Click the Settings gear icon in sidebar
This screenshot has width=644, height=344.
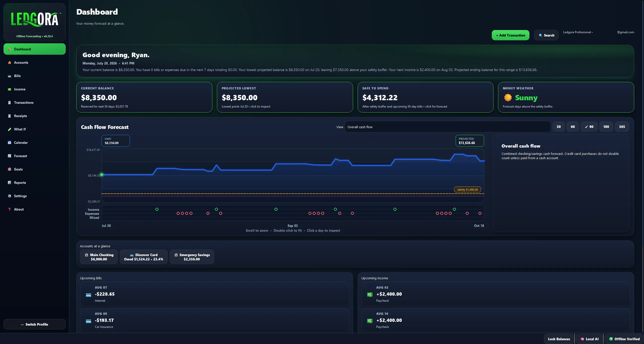coord(10,196)
